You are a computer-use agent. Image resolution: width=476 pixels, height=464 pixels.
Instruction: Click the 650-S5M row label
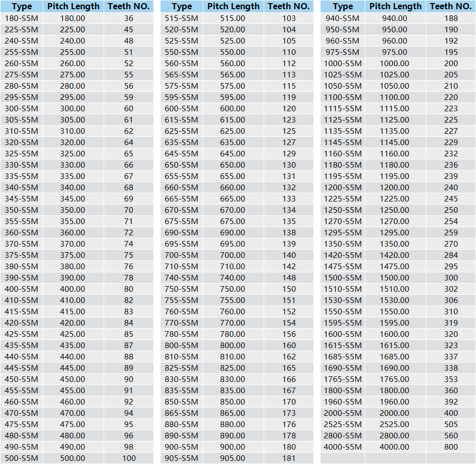tap(182, 165)
